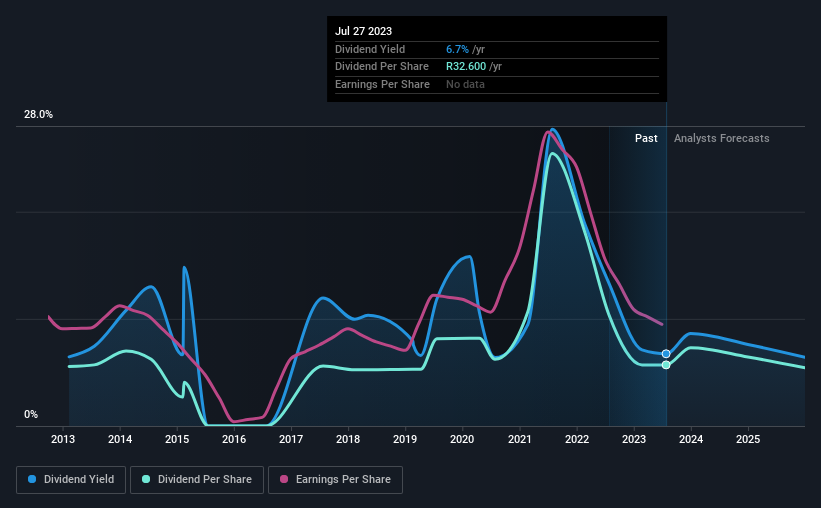Image resolution: width=821 pixels, height=508 pixels.
Task: Select the 2014 label on the x-axis
Action: pyautogui.click(x=120, y=439)
